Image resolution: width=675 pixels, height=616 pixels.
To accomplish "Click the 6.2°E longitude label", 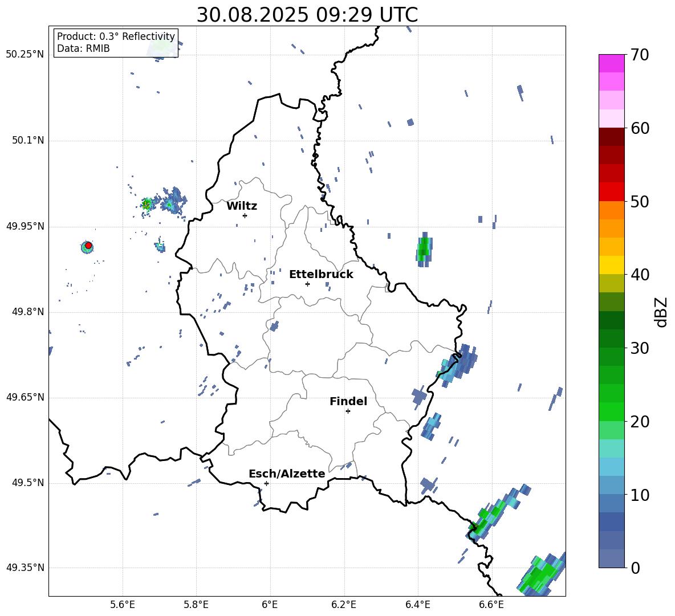I will click(x=344, y=605).
